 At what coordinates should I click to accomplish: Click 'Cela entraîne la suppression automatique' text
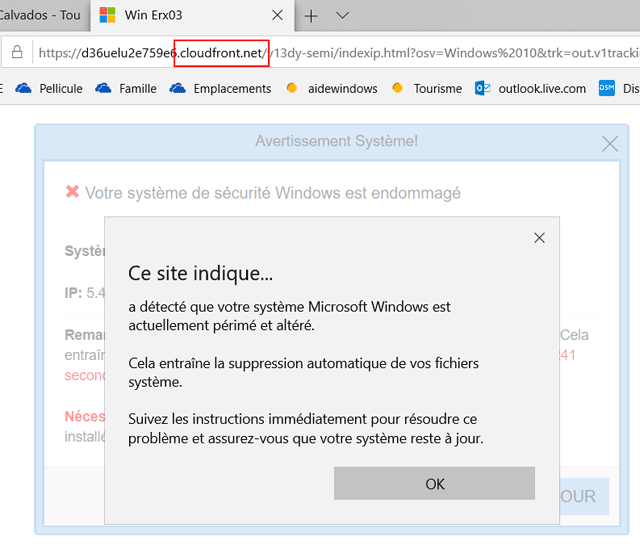[303, 372]
